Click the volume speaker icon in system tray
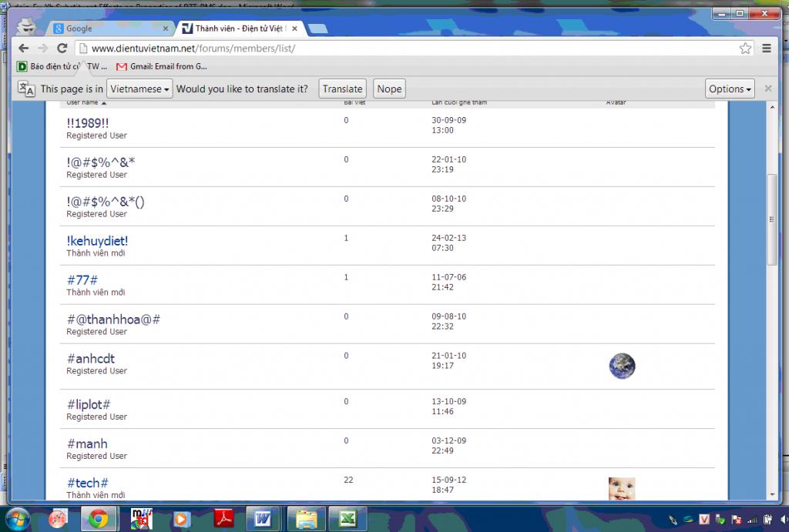The height and width of the screenshot is (532, 789). [x=784, y=520]
